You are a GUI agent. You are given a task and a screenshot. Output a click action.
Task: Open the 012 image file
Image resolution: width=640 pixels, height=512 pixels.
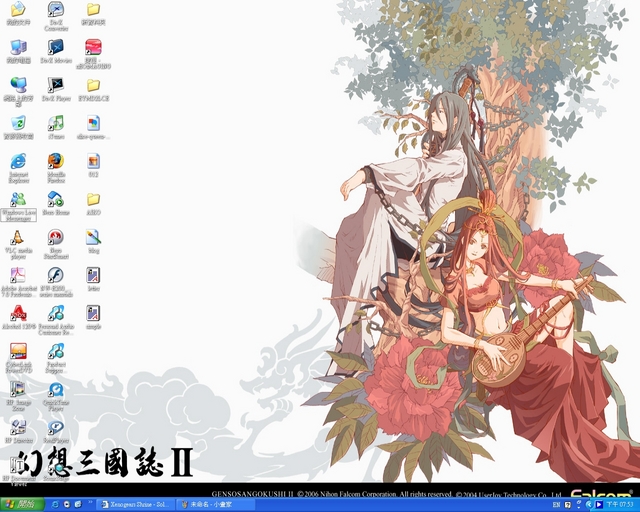(93, 161)
